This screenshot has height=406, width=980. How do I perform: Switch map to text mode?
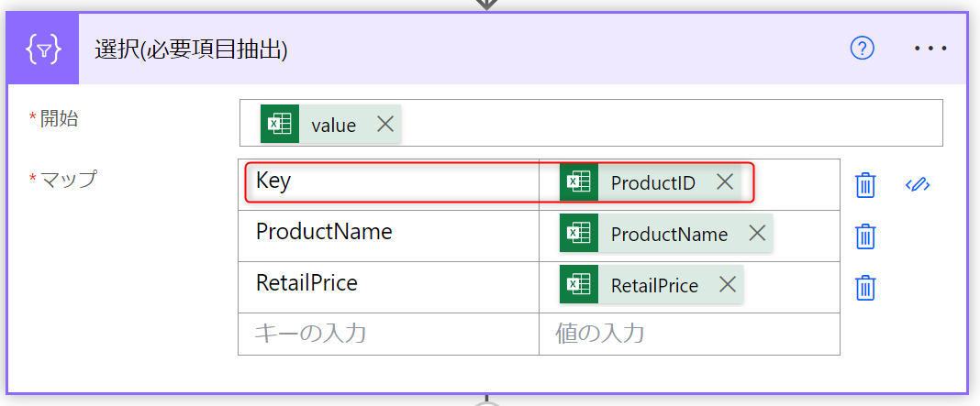(x=918, y=185)
